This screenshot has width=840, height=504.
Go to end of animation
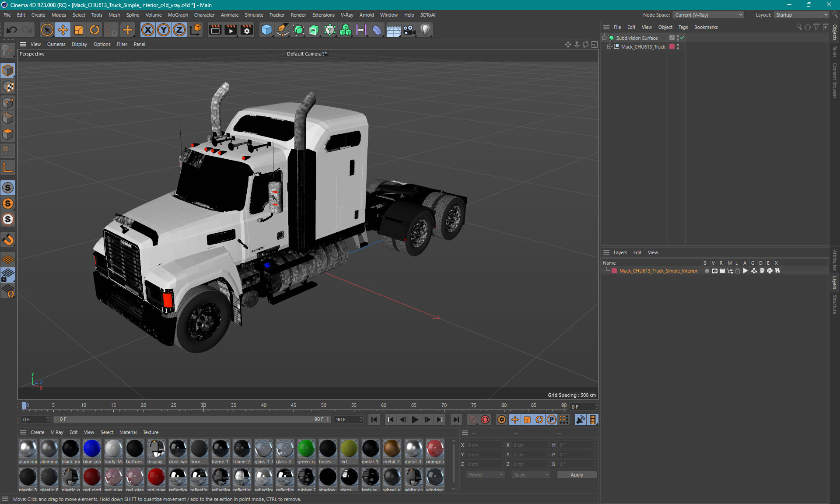[x=456, y=420]
